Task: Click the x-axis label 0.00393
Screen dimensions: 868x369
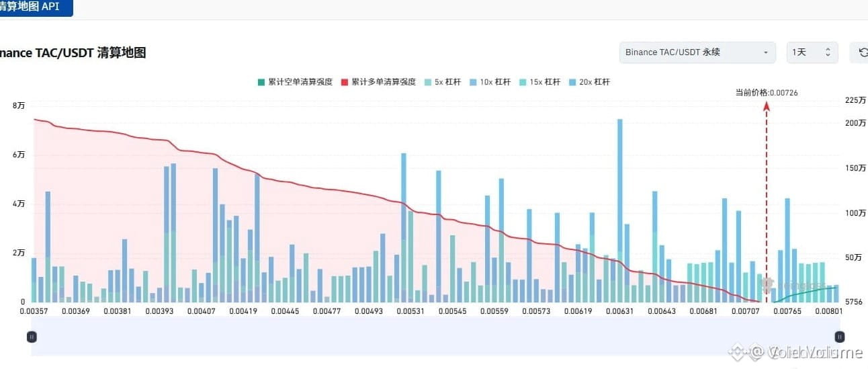Action: click(160, 311)
